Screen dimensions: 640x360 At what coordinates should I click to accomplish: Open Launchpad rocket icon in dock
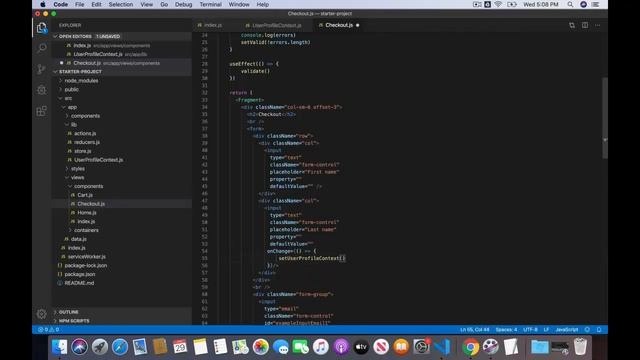coord(100,347)
